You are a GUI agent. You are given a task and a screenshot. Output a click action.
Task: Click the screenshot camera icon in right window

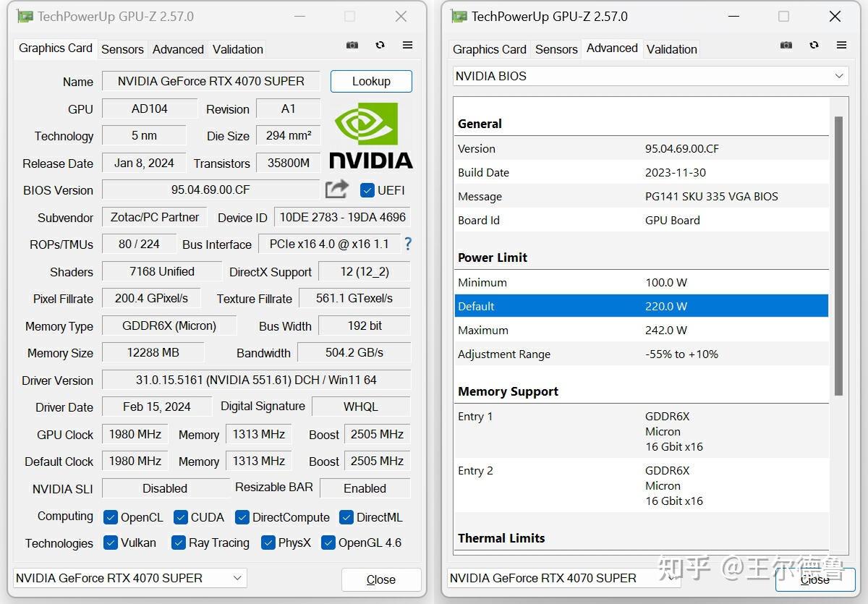(x=786, y=45)
